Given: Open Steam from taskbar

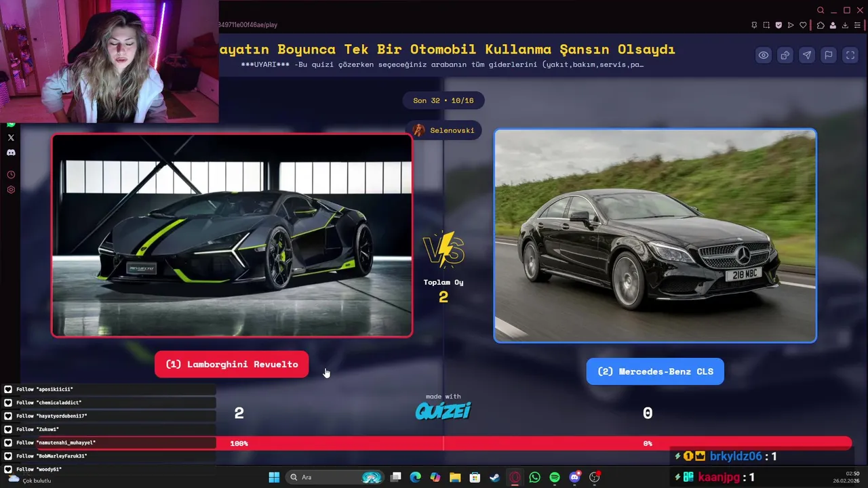Looking at the screenshot, I should 495,477.
